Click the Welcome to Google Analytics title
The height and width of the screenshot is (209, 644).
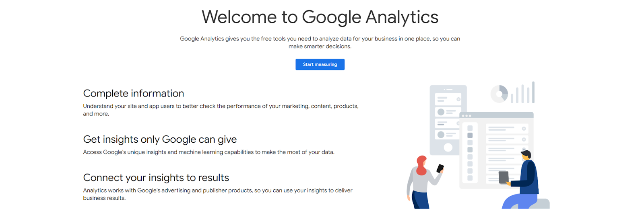320,17
